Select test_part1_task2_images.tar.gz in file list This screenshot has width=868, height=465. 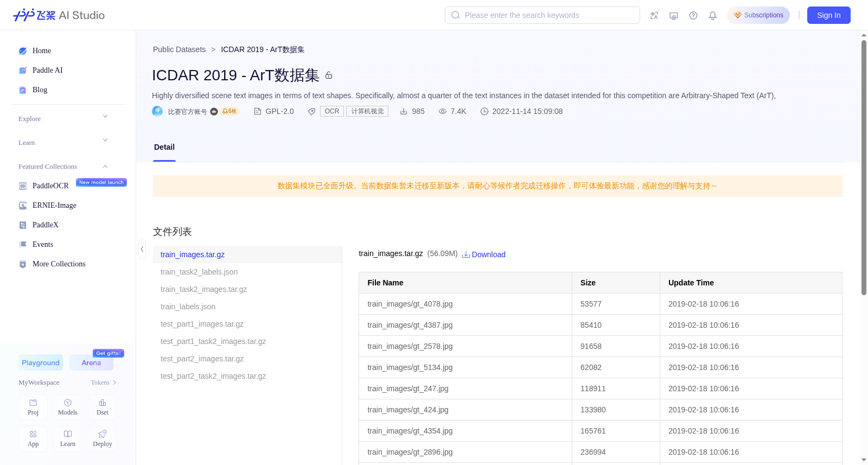tap(247, 341)
